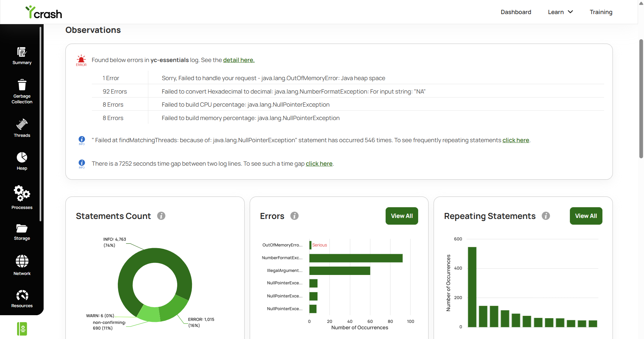Open the Summary sidebar icon

point(22,52)
